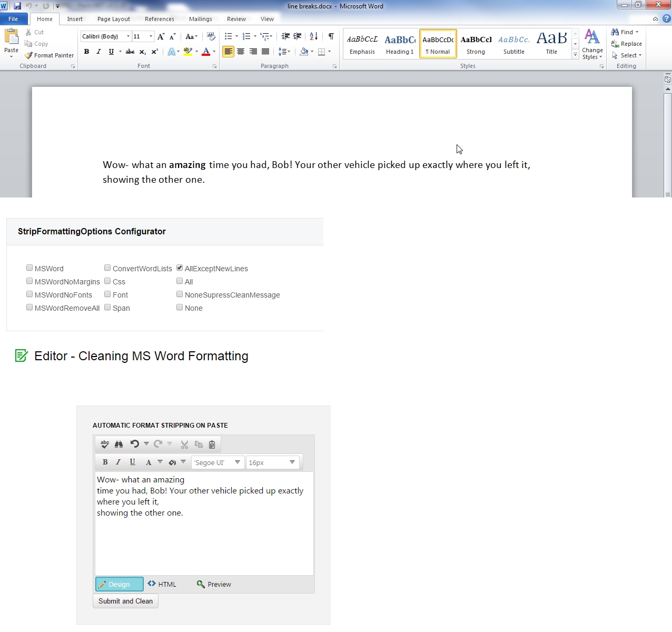Image resolution: width=672 pixels, height=632 pixels.
Task: Open the 'Segoe UI' font dropdown in editor
Action: coord(238,462)
